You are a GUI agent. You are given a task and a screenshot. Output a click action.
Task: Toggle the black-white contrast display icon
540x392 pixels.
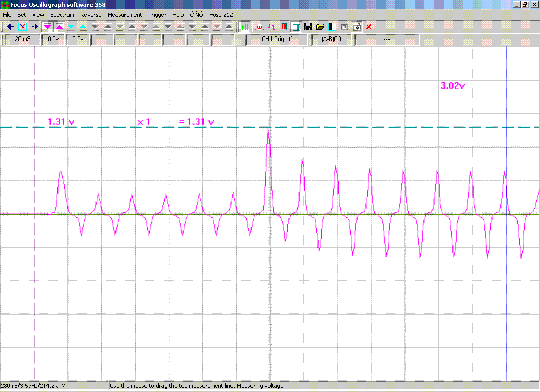pyautogui.click(x=332, y=26)
